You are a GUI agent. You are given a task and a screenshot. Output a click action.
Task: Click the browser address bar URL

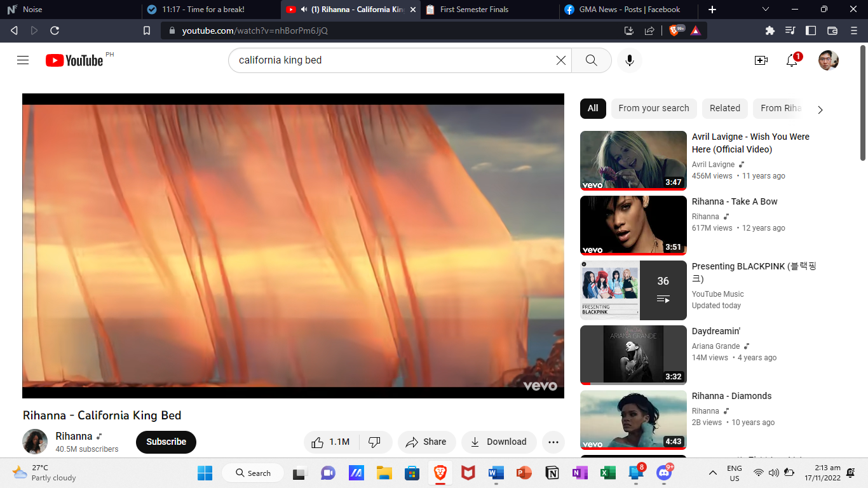click(x=255, y=30)
